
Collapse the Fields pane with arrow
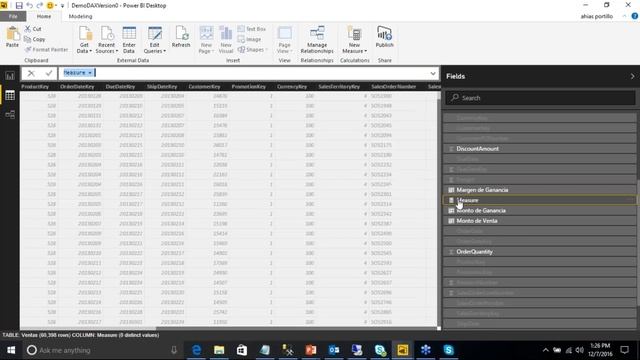tap(632, 76)
